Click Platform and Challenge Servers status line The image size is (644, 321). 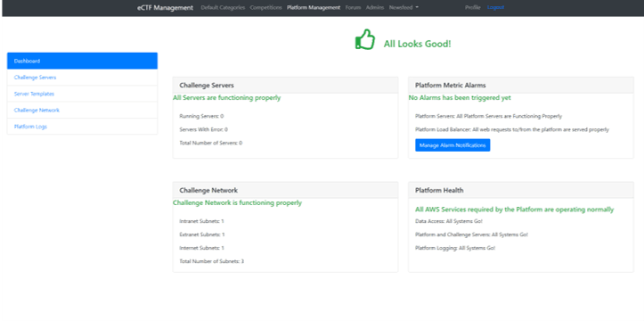click(471, 235)
